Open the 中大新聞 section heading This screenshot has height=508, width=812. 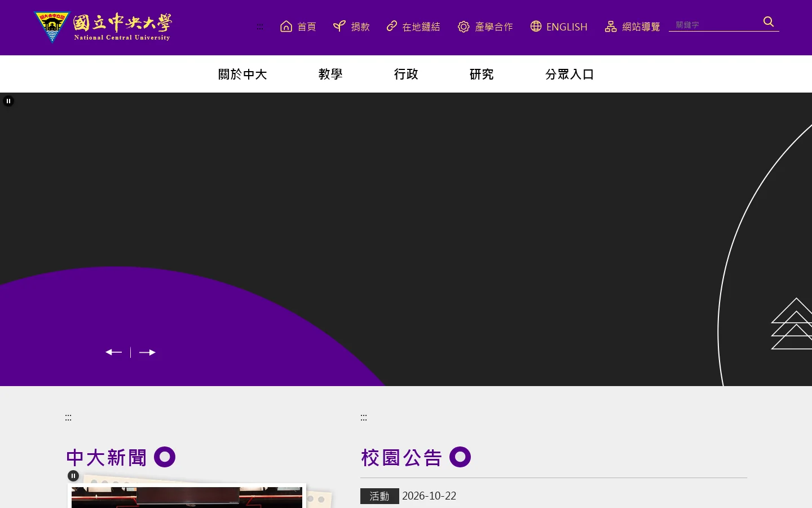(x=107, y=457)
